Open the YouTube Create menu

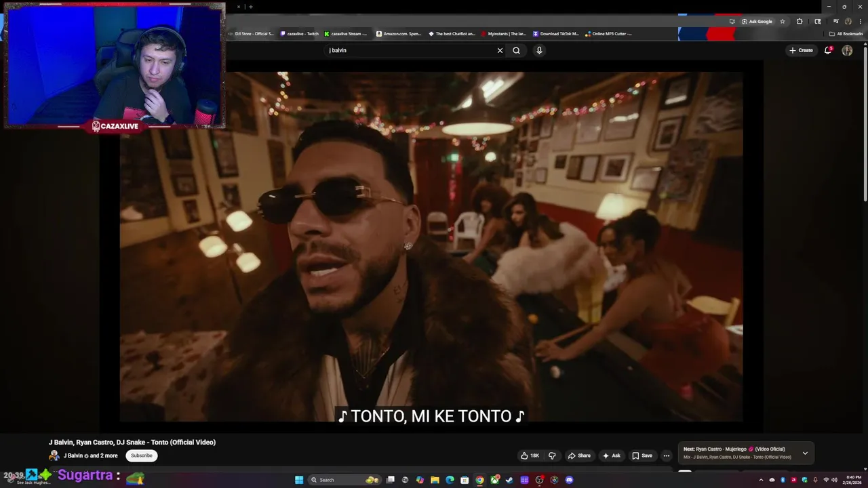801,50
